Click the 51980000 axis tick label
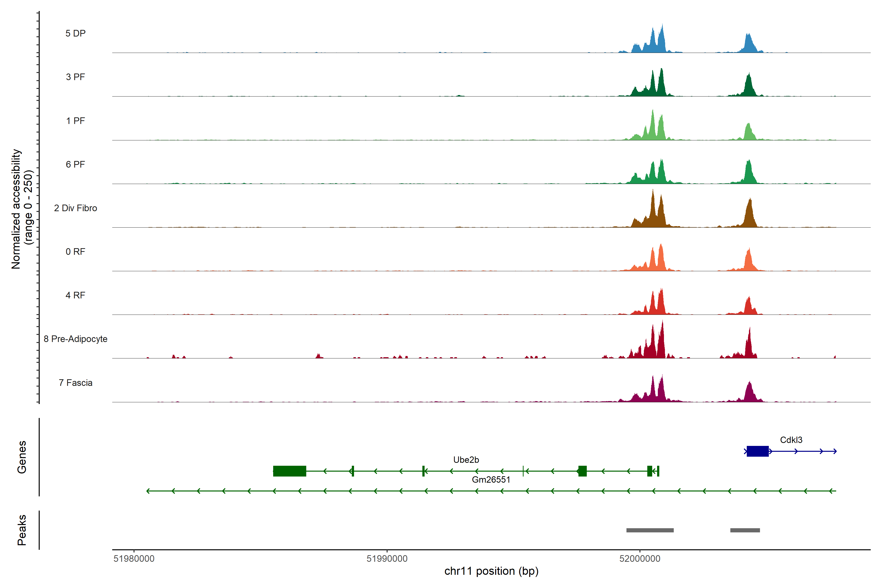This screenshot has width=882, height=588. coord(134,559)
